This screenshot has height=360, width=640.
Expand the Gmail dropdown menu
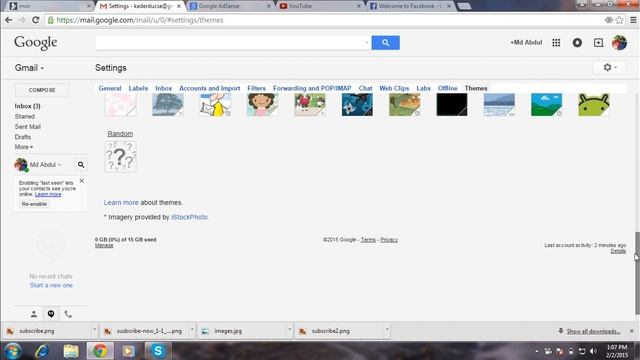pos(29,68)
